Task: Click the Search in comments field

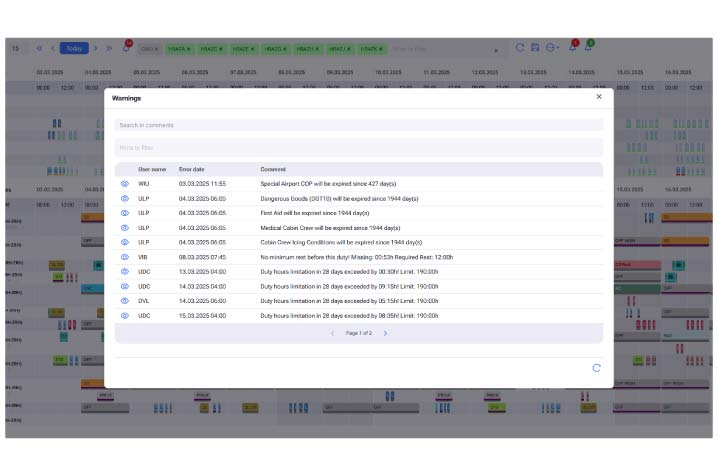Action: 359,125
